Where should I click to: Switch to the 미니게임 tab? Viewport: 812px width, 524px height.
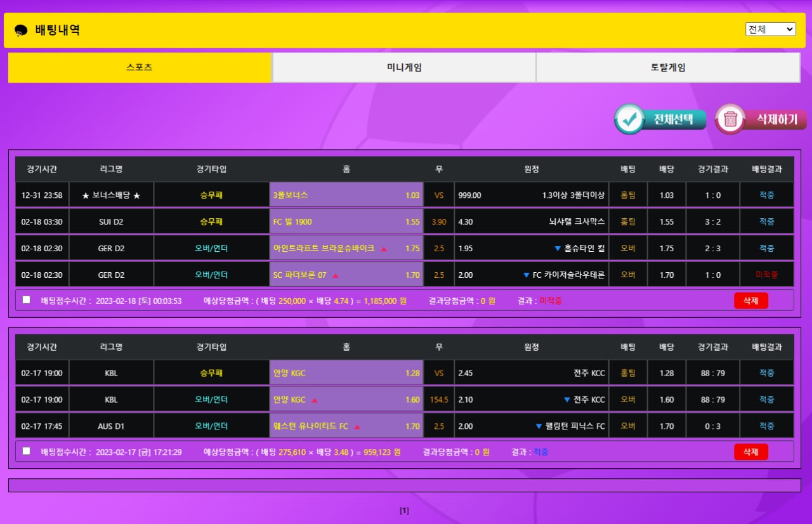click(404, 67)
